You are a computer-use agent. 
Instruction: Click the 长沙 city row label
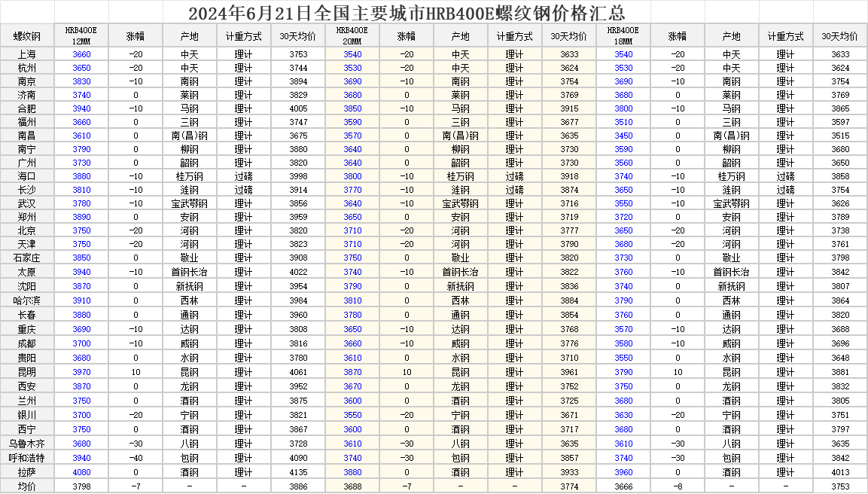(27, 190)
